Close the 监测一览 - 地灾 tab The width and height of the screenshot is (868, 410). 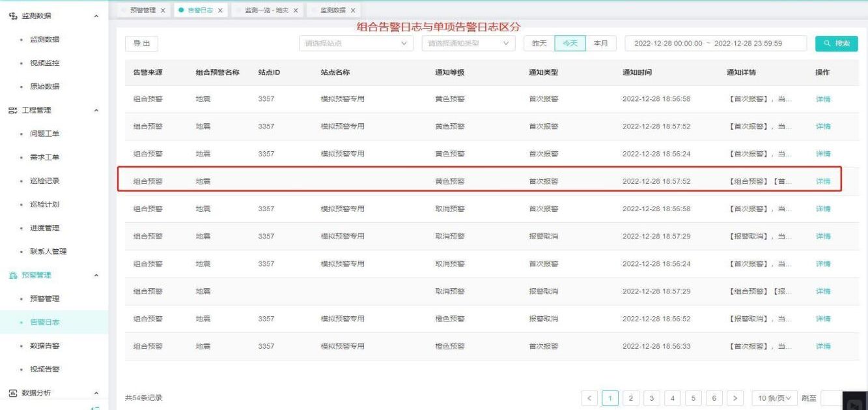tap(296, 10)
